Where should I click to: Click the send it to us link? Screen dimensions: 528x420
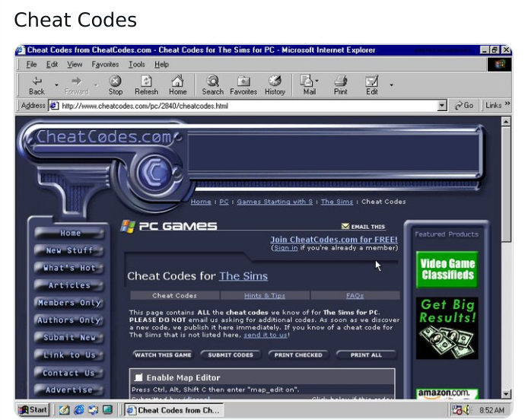(266, 335)
